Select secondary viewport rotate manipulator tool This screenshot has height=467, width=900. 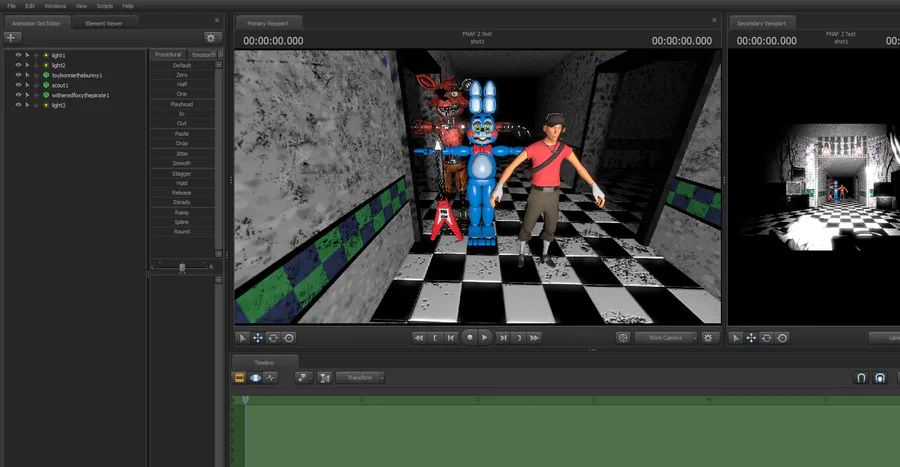pyautogui.click(x=766, y=338)
